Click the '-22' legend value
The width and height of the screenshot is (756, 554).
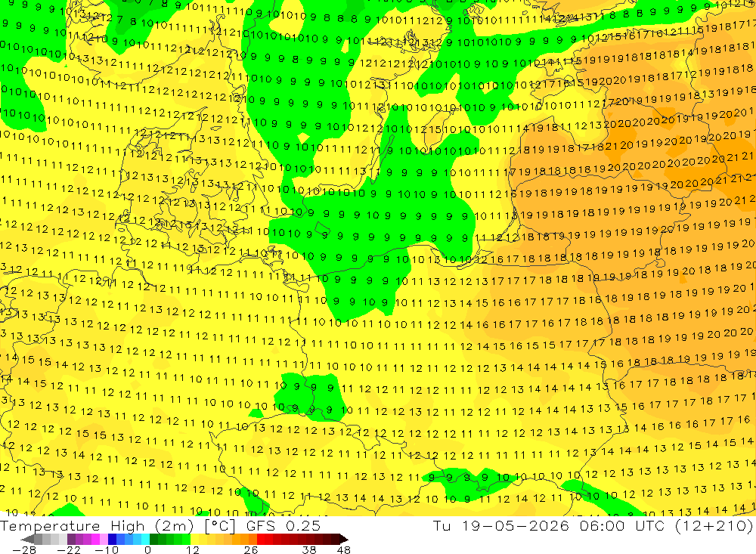pos(69,550)
